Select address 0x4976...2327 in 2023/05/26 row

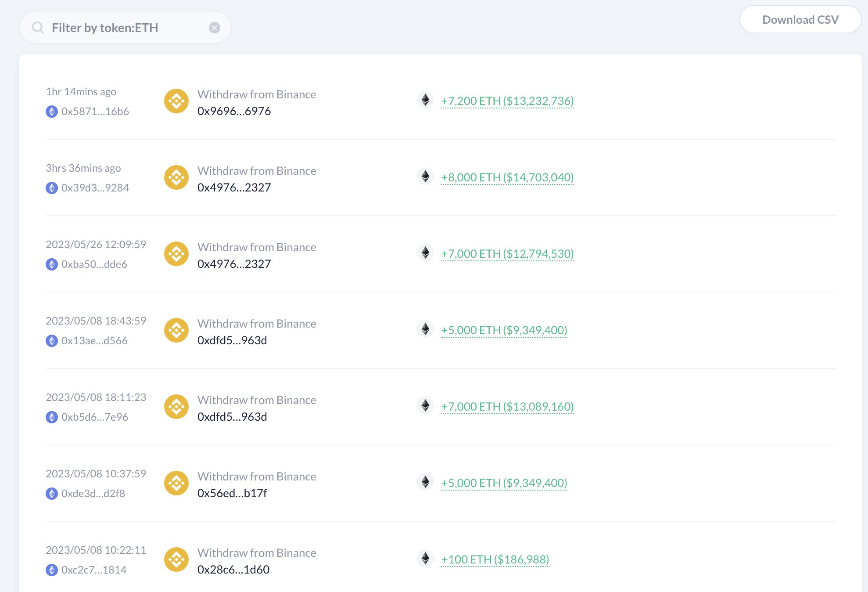tap(234, 264)
